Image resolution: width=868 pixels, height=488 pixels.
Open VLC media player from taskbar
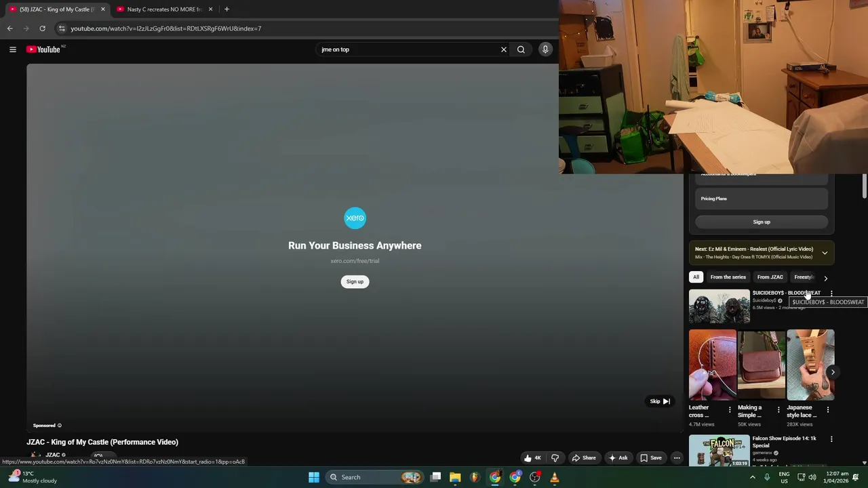click(555, 477)
